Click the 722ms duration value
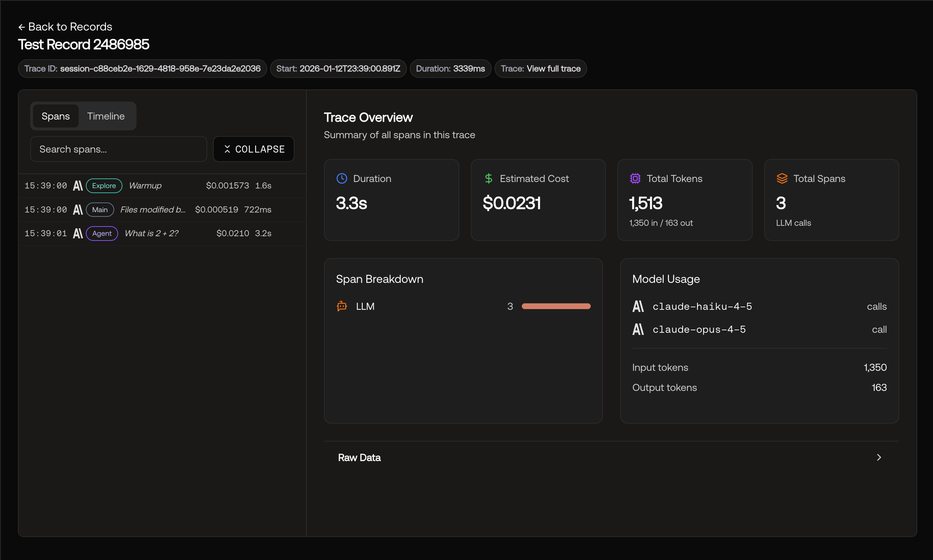The image size is (933, 560). pos(258,209)
